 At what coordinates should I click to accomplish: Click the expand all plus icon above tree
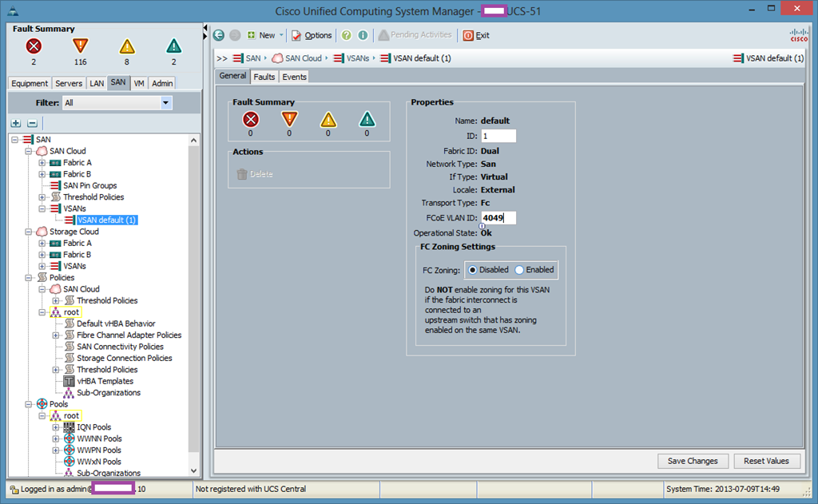16,123
